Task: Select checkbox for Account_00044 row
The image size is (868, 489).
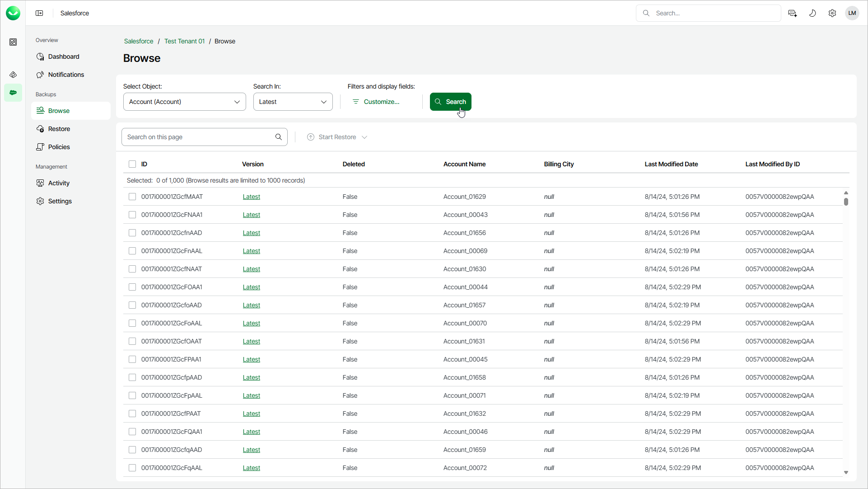Action: point(132,287)
